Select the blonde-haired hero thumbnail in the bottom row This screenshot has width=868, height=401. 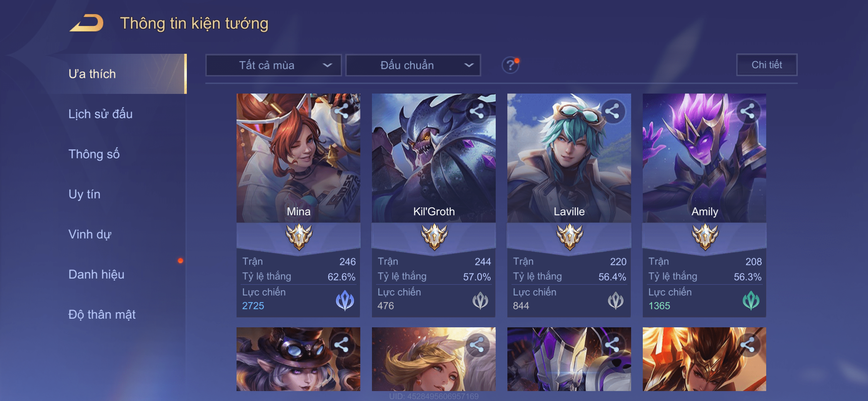pyautogui.click(x=434, y=359)
